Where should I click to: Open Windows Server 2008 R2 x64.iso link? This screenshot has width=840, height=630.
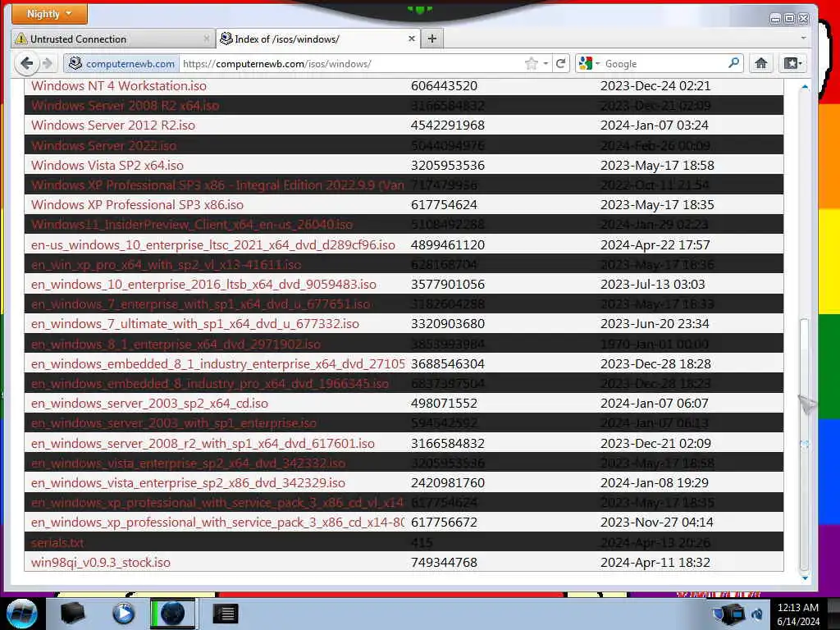coord(126,106)
